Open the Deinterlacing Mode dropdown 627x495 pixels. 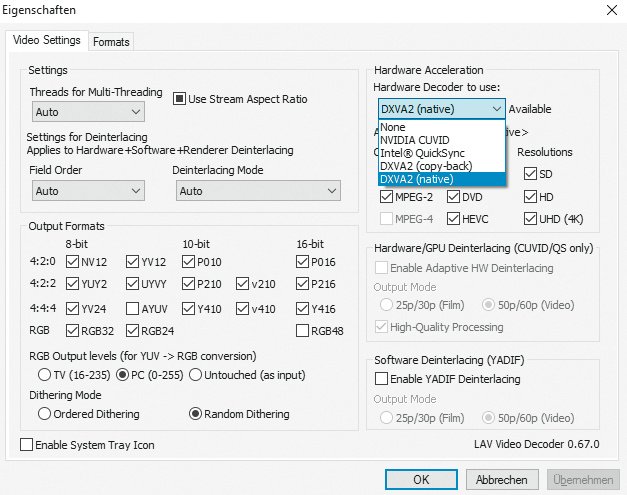(x=257, y=191)
